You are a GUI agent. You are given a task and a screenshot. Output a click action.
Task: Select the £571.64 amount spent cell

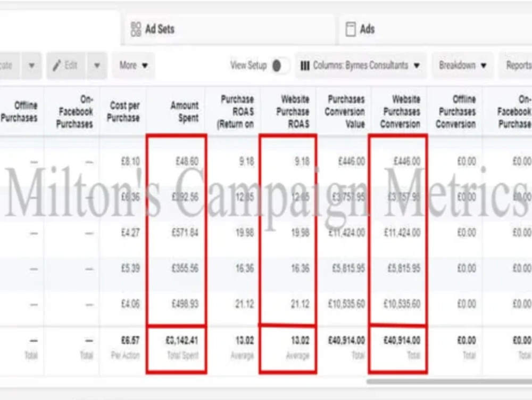point(185,233)
